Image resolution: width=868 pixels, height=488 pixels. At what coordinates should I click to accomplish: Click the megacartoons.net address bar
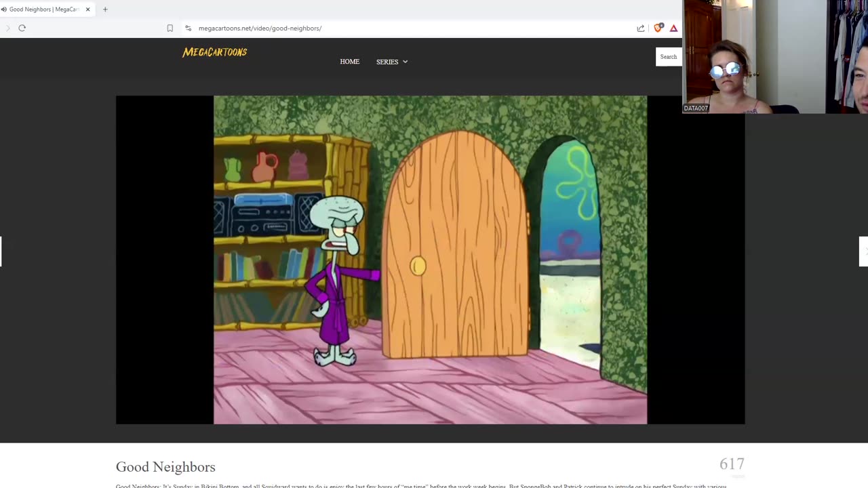coord(407,28)
